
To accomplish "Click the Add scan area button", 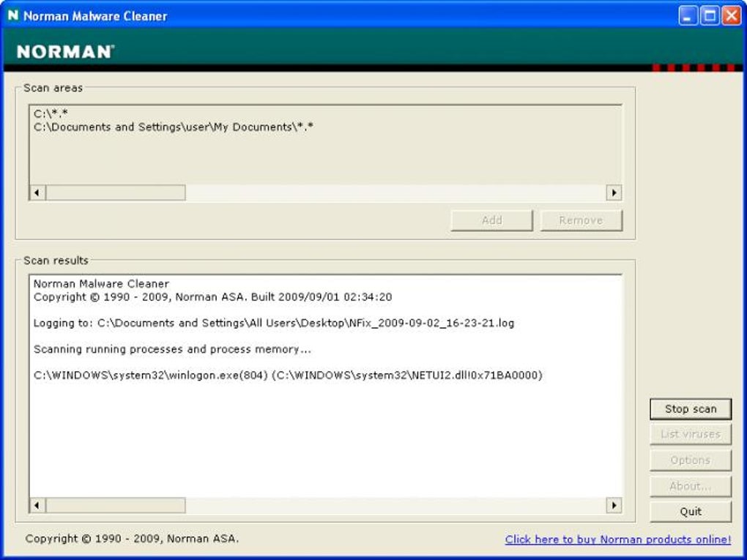I will click(491, 220).
